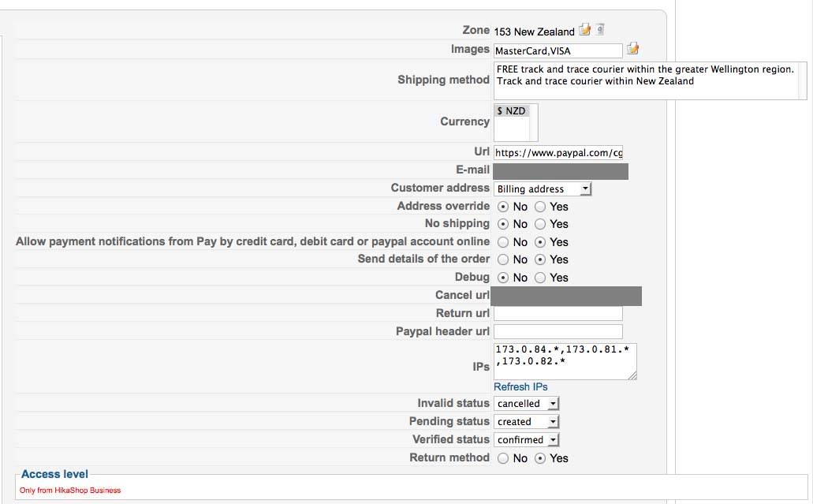Click the Return url text field
The height and width of the screenshot is (504, 813).
tap(558, 313)
